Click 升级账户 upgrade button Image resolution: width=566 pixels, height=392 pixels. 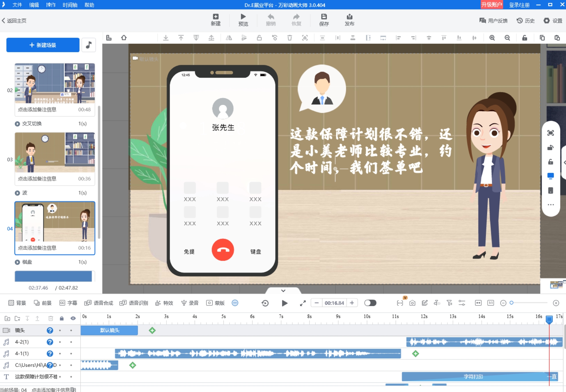(492, 5)
